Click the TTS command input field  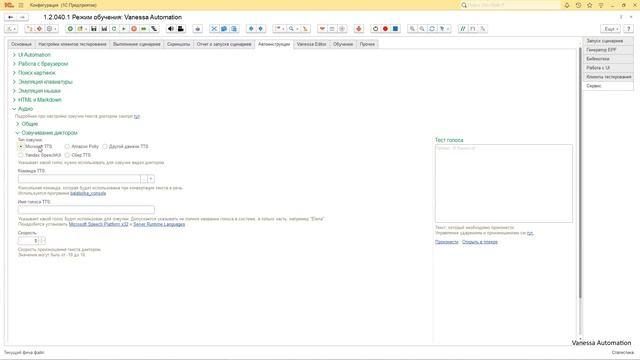point(79,179)
